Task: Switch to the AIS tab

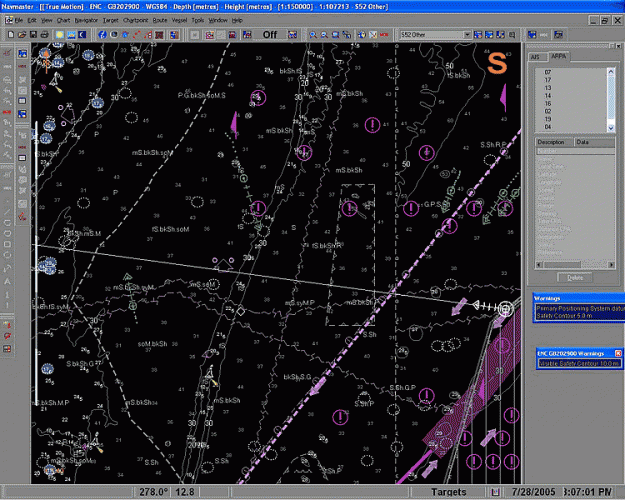Action: pyautogui.click(x=534, y=58)
